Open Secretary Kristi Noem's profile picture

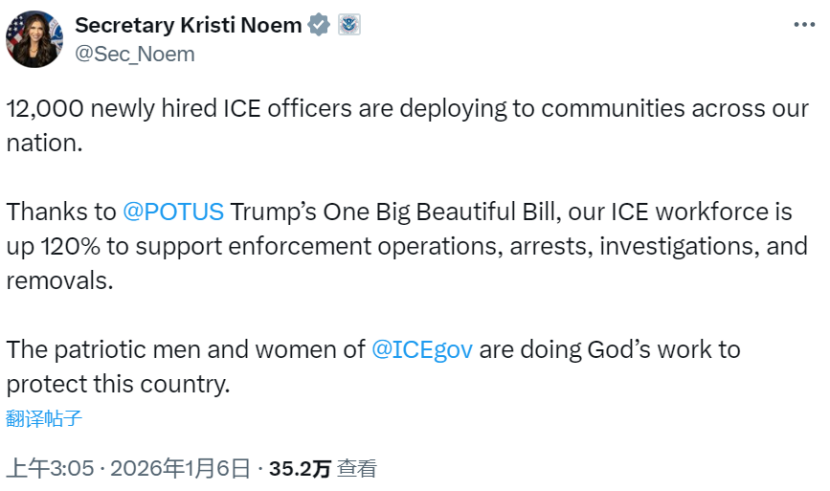tap(35, 39)
